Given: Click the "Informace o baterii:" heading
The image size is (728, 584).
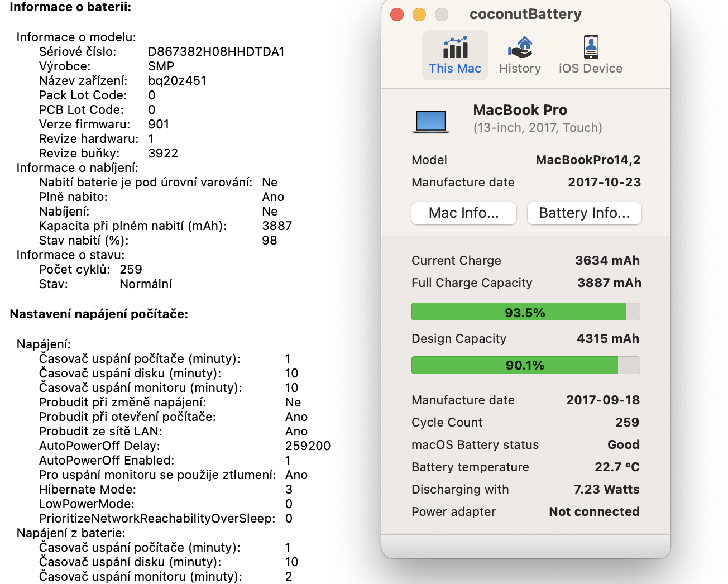Looking at the screenshot, I should [x=70, y=7].
